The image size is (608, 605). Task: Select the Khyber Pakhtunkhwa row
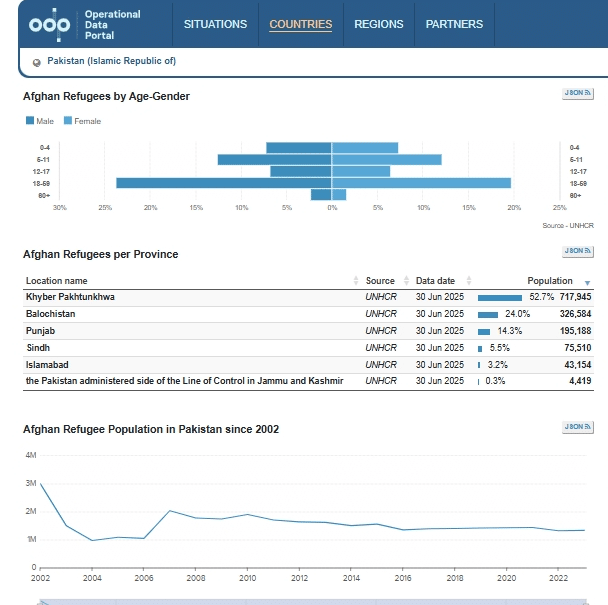pyautogui.click(x=308, y=297)
